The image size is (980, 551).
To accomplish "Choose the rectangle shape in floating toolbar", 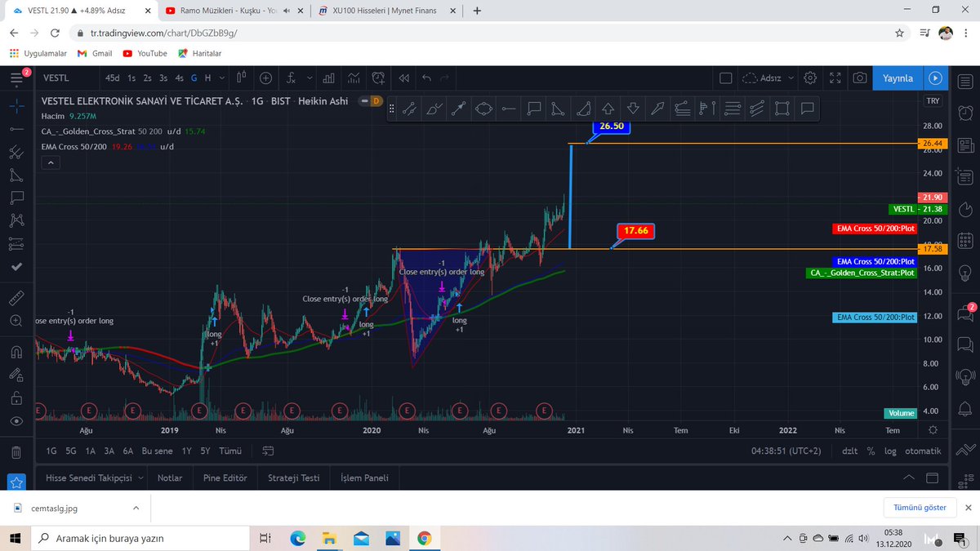I will [x=782, y=107].
